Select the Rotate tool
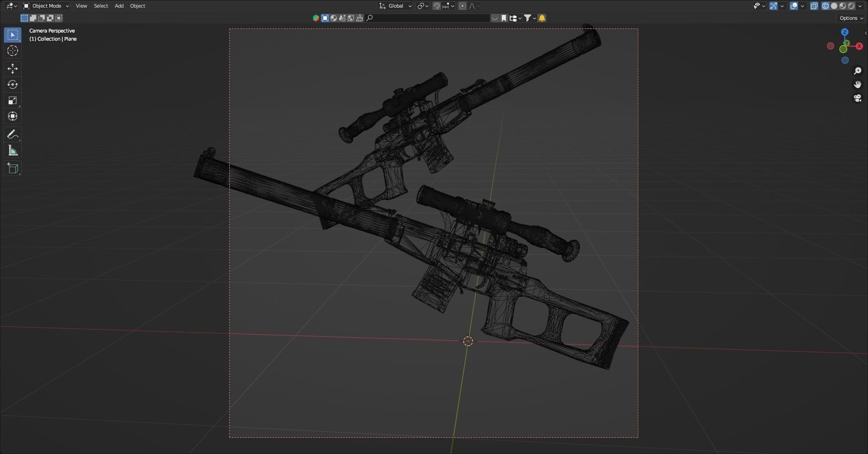 click(13, 84)
